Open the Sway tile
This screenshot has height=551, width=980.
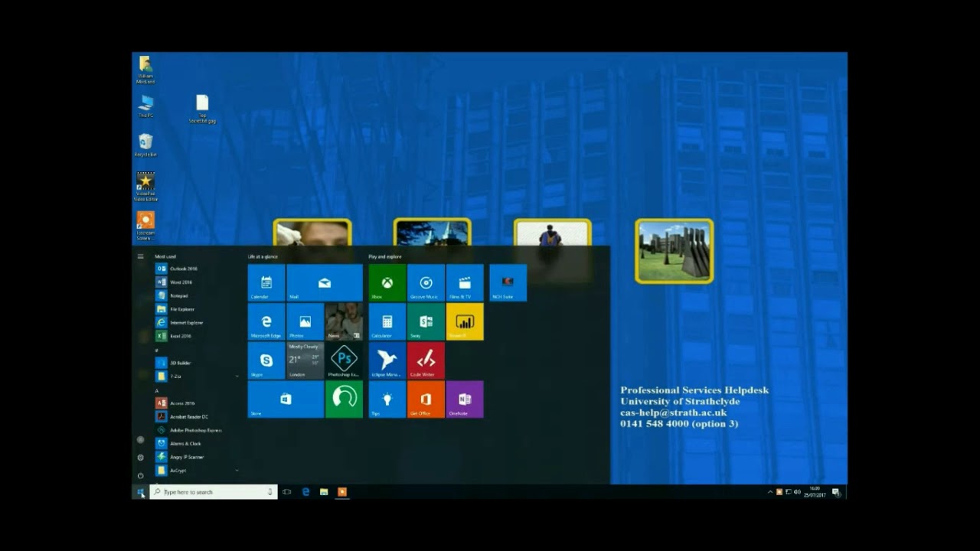tap(426, 321)
